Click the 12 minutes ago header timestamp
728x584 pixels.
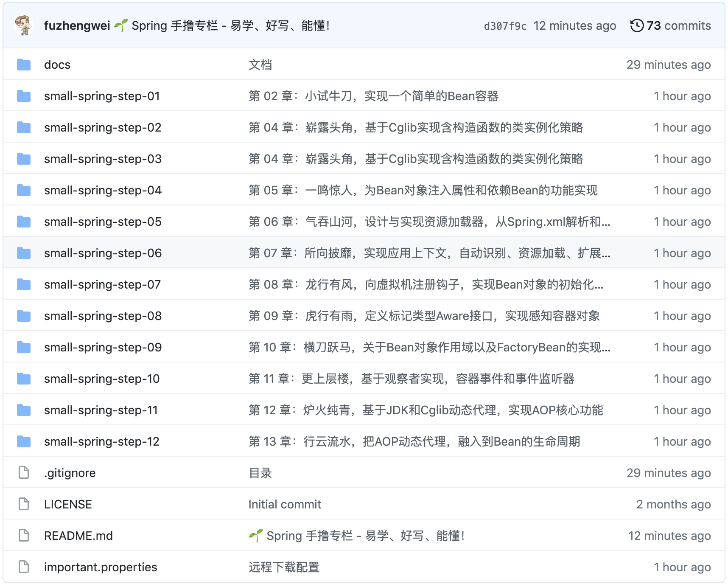(x=575, y=25)
